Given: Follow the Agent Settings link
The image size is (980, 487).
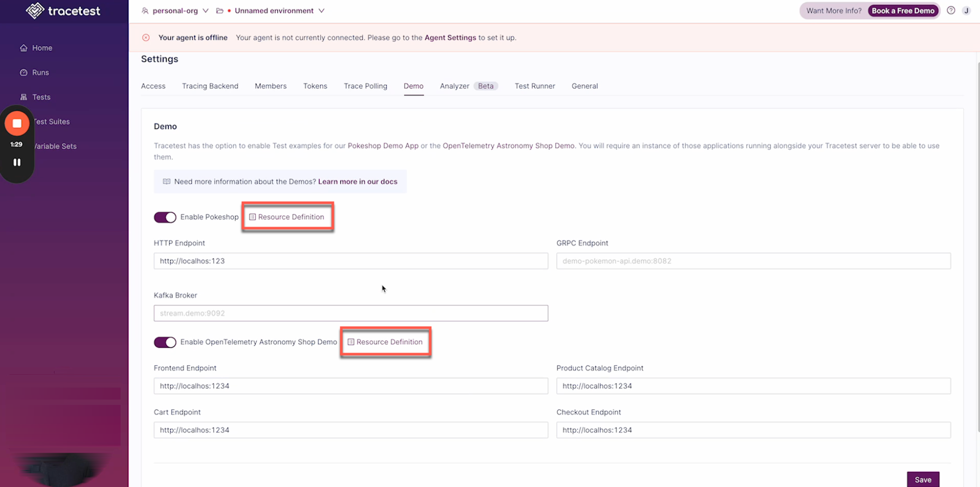Looking at the screenshot, I should click(x=450, y=38).
